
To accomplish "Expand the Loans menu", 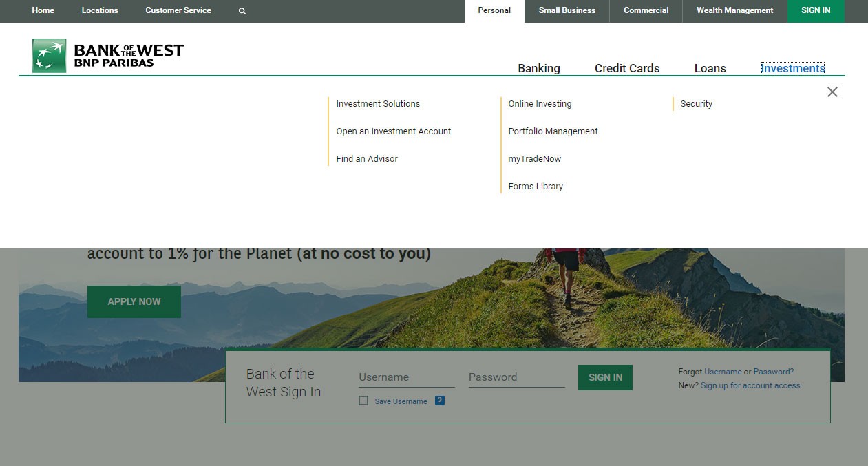I will tap(710, 68).
